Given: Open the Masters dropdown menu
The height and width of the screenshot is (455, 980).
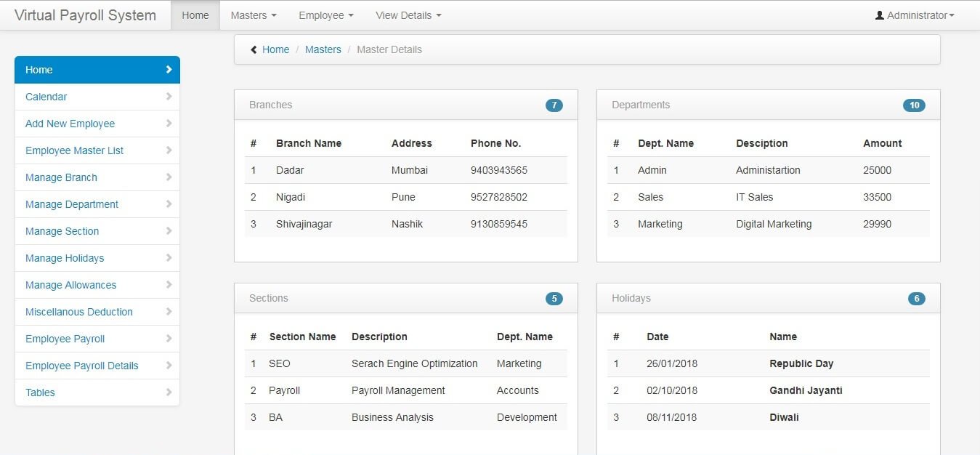Looking at the screenshot, I should pos(253,15).
